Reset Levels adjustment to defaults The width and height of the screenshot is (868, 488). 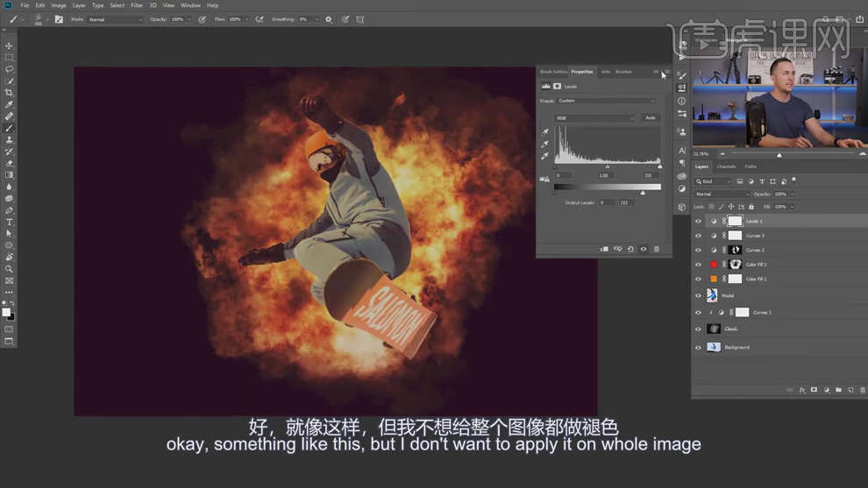tap(630, 249)
